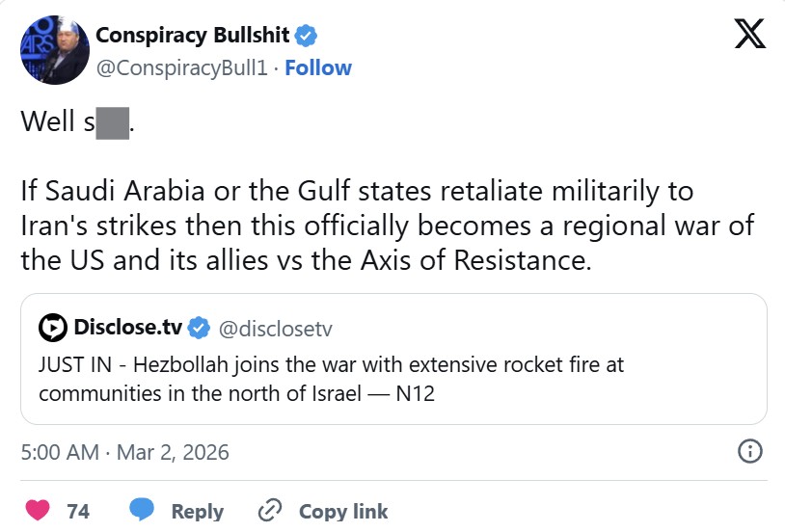Open the author's profile picture
Image resolution: width=785 pixels, height=532 pixels.
point(53,50)
